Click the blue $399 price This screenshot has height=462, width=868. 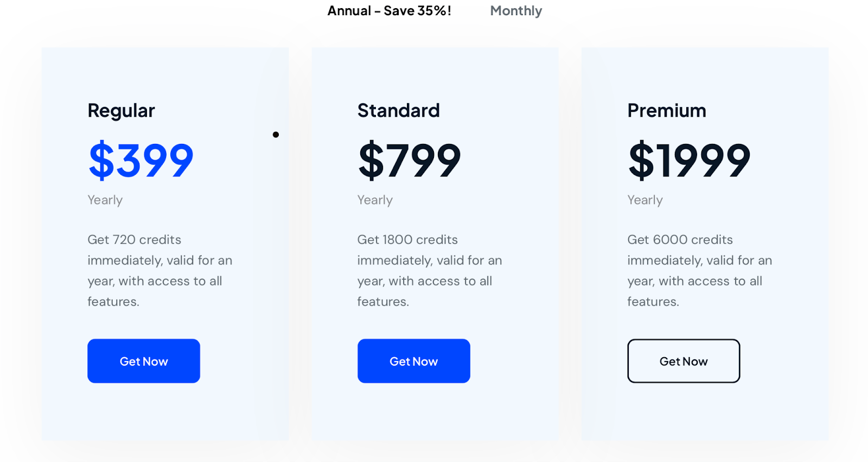click(141, 160)
